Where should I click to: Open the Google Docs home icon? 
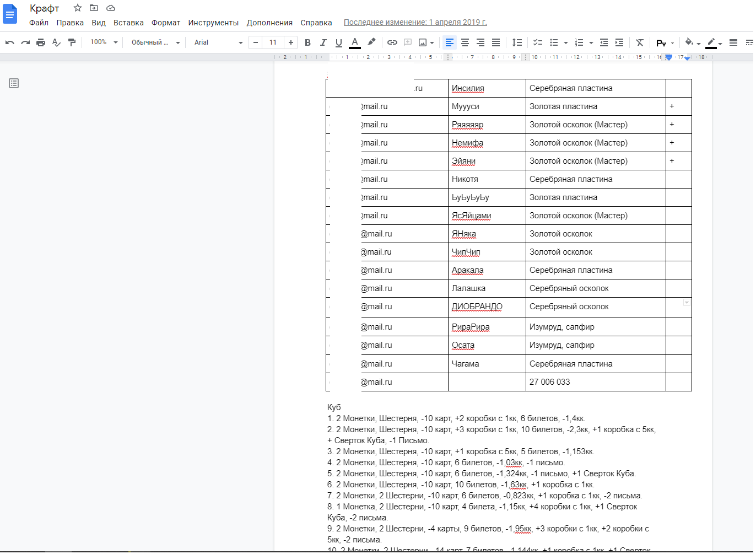click(10, 14)
